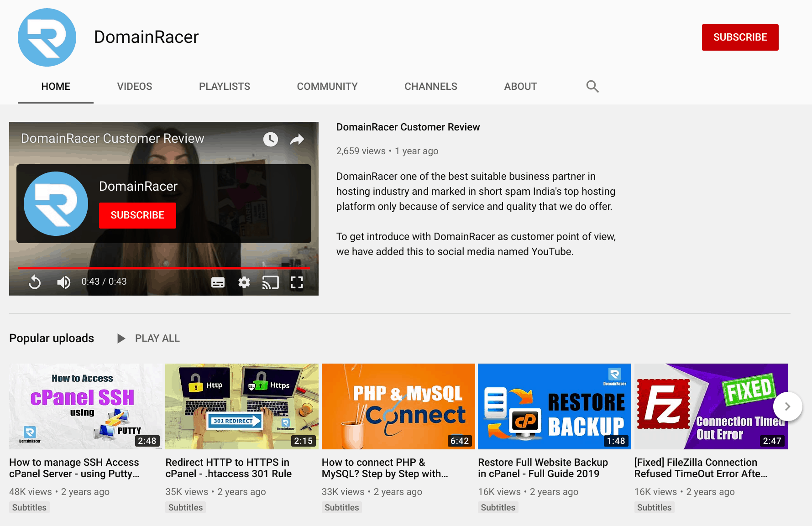812x526 pixels.
Task: Open the Http to Https redirect thumbnail
Action: (242, 406)
